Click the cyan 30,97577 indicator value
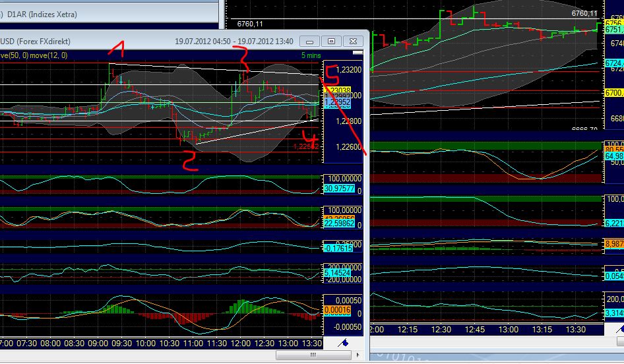This screenshot has width=624, height=364. 339,189
